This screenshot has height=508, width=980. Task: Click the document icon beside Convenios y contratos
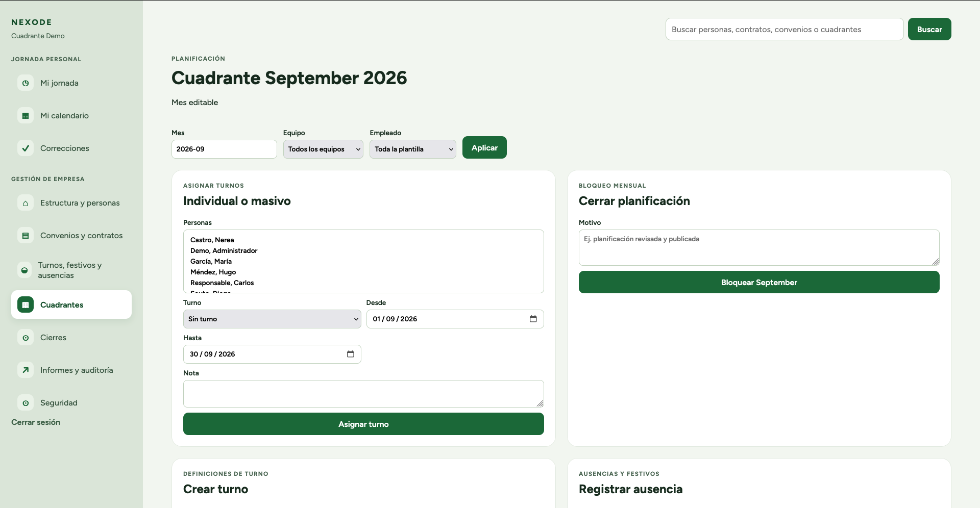pos(26,236)
